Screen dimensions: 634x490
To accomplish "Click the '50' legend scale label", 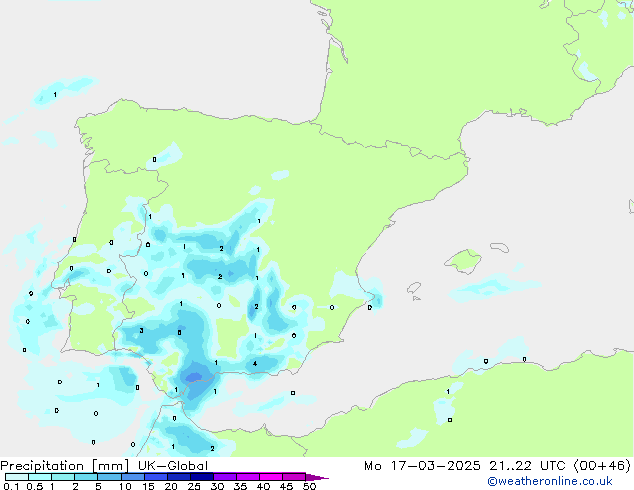I will [x=309, y=486].
